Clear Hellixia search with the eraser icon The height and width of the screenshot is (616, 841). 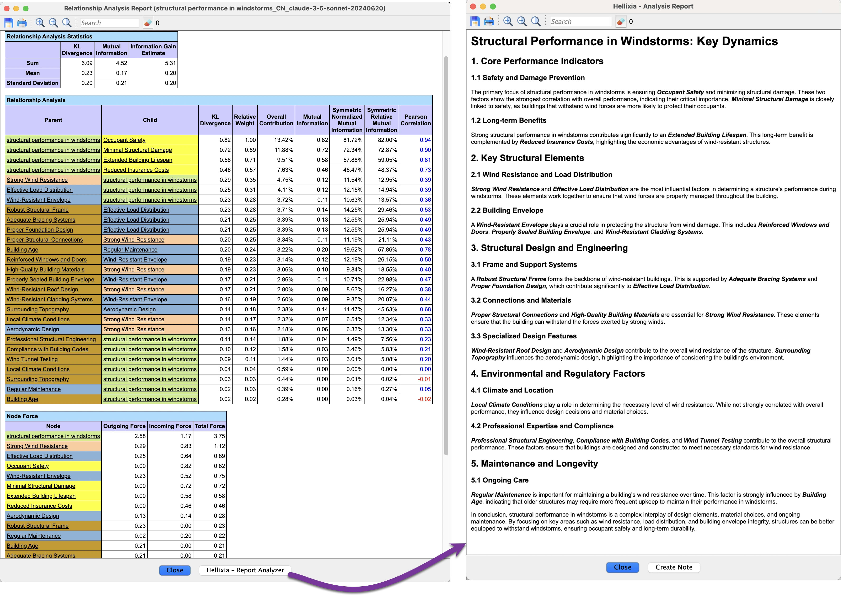[x=620, y=21]
